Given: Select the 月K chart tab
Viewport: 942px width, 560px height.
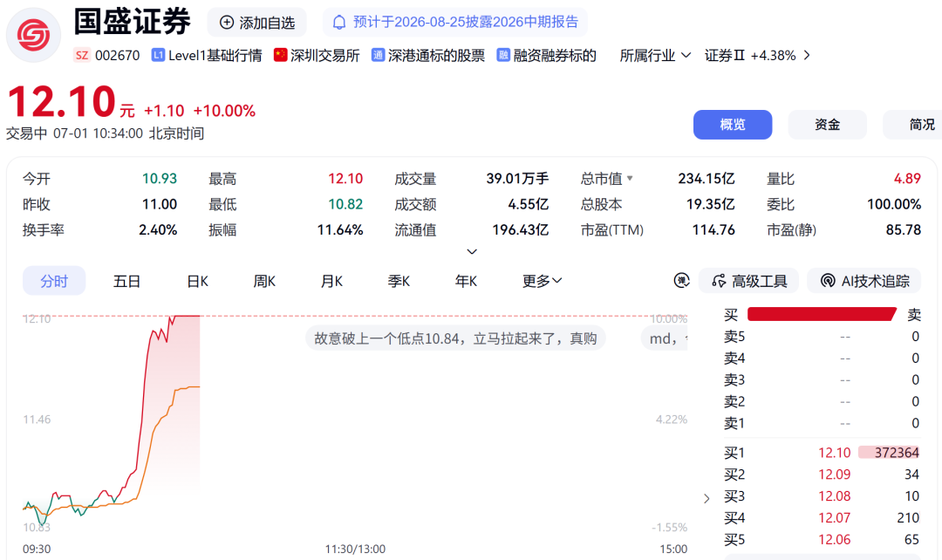Looking at the screenshot, I should point(331,281).
